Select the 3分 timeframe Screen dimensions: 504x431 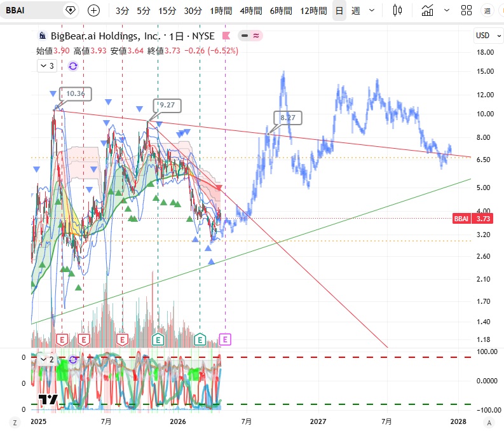(122, 11)
